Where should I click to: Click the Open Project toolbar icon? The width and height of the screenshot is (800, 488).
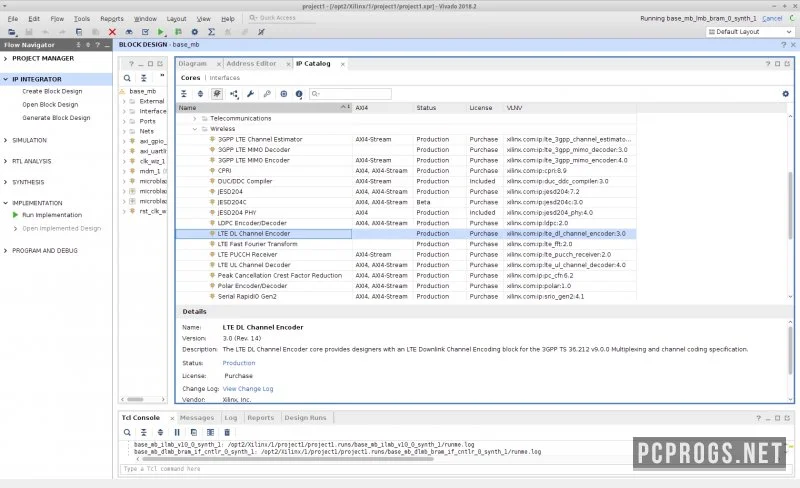tap(12, 32)
